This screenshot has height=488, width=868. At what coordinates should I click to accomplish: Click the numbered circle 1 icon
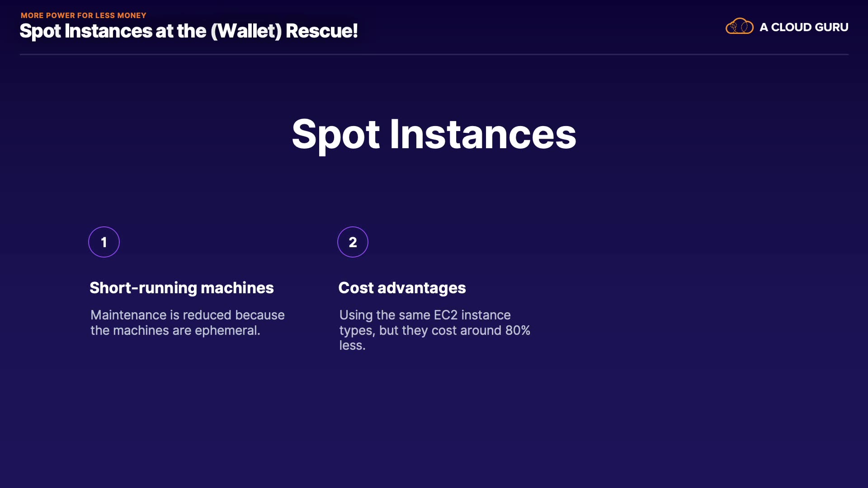coord(104,242)
